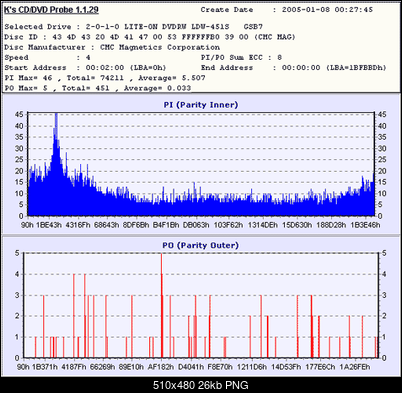Click the Disc ID hex string line
Viewport: 402px width, 393px height.
point(150,37)
